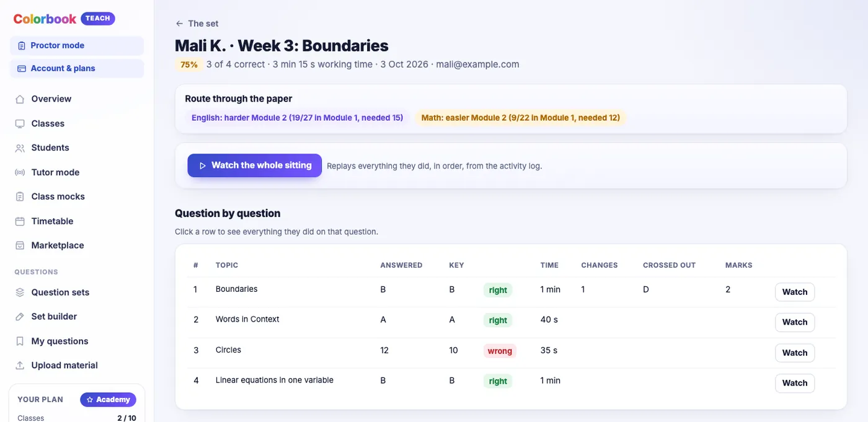Viewport: 868px width, 422px height.
Task: Click the CROSSED OUT column header
Action: [669, 265]
